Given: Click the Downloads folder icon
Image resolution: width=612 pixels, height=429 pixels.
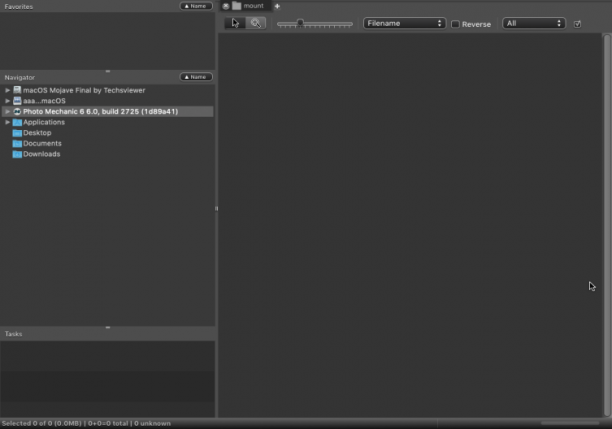Looking at the screenshot, I should point(17,154).
